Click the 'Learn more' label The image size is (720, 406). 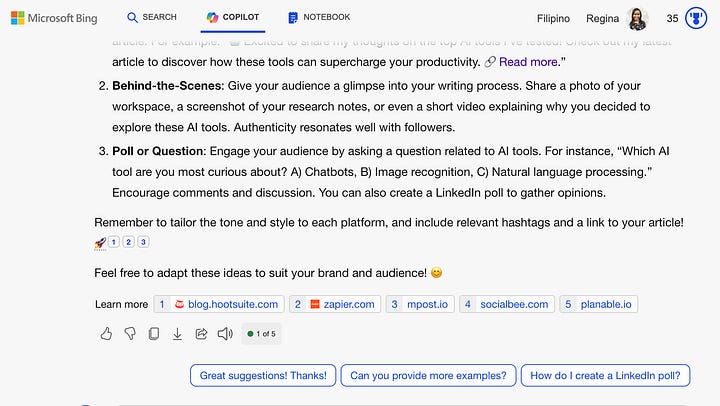pos(121,304)
